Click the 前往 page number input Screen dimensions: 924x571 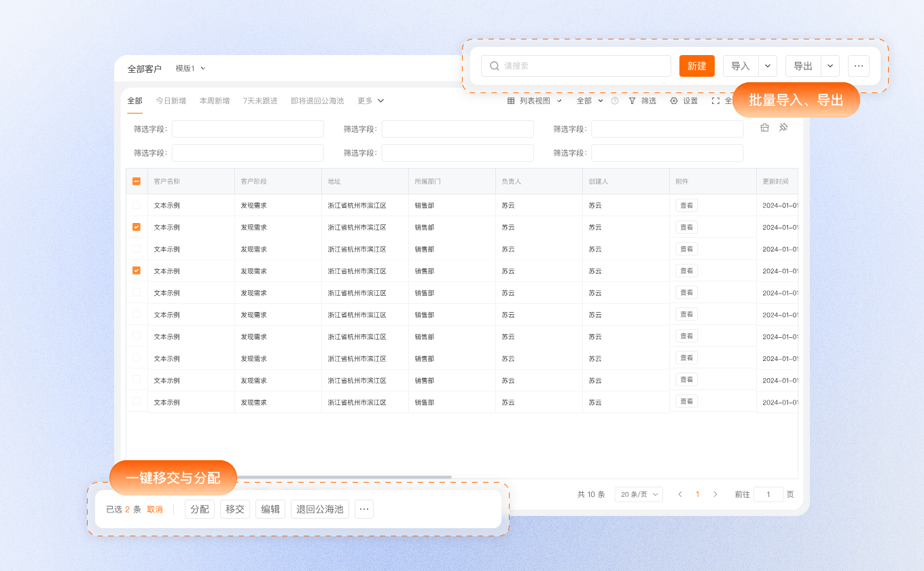pos(768,494)
